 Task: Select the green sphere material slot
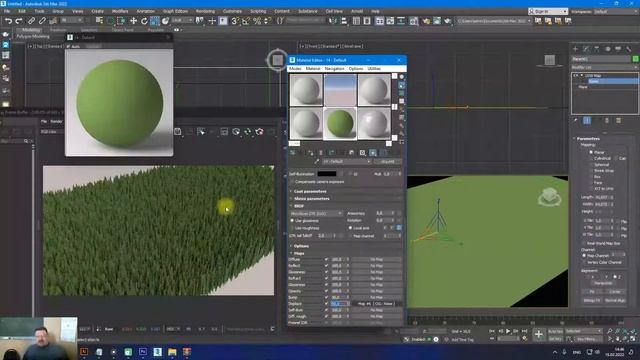pyautogui.click(x=340, y=124)
